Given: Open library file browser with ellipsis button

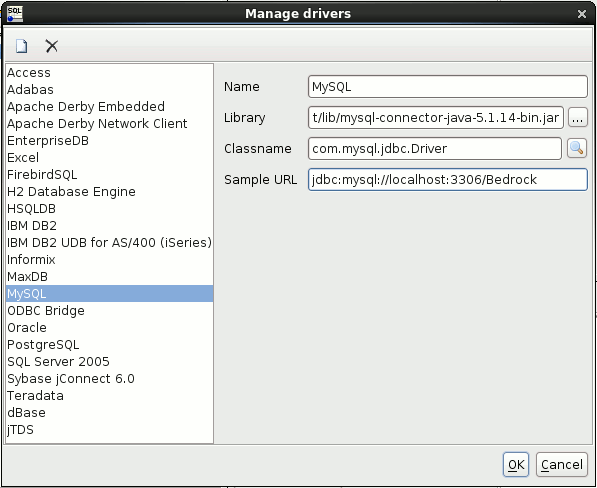Looking at the screenshot, I should click(577, 118).
